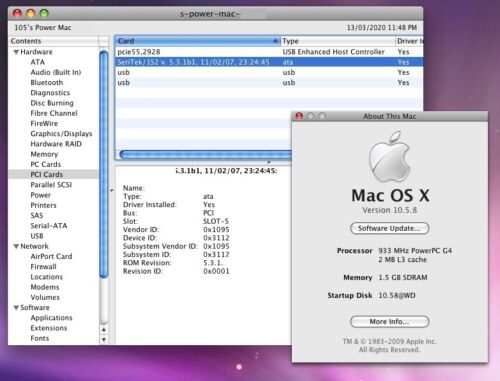Click the sidebar scrollbar thumb
This screenshot has width=500, height=381.
point(104,164)
